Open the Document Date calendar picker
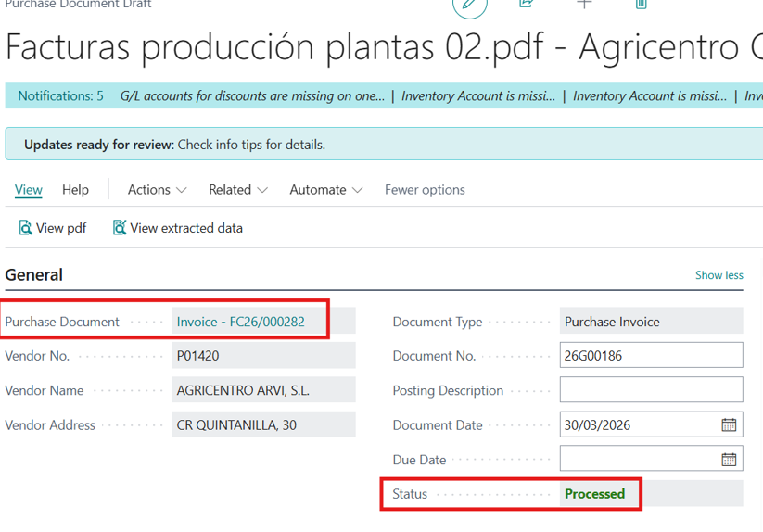The image size is (763, 532). pyautogui.click(x=729, y=424)
